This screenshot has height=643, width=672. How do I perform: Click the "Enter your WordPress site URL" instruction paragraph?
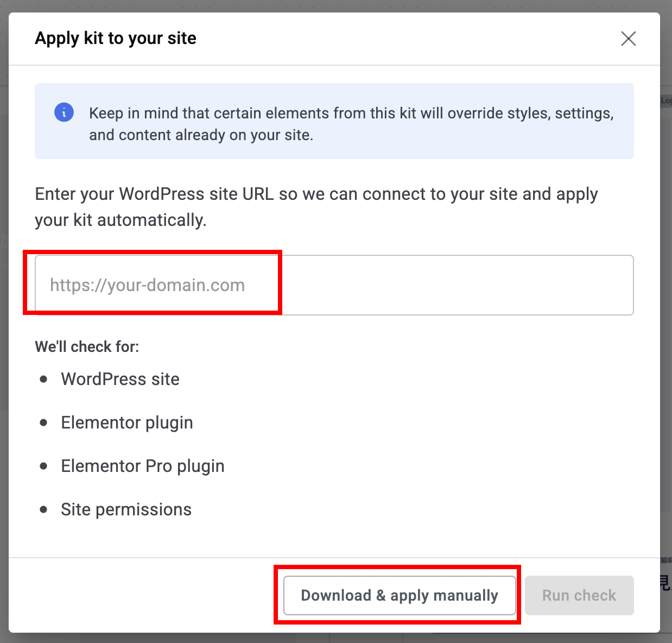click(316, 207)
